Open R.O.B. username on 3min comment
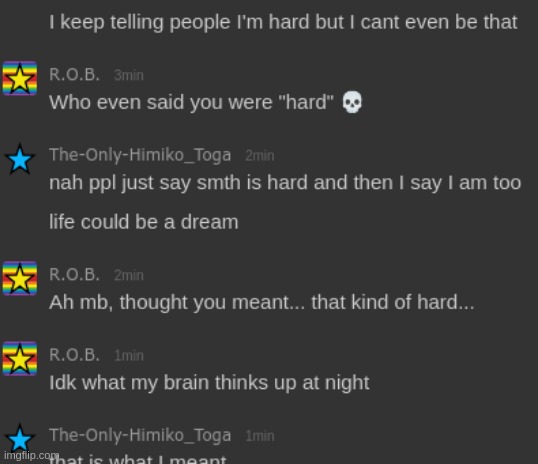The image size is (538, 464). pyautogui.click(x=74, y=74)
